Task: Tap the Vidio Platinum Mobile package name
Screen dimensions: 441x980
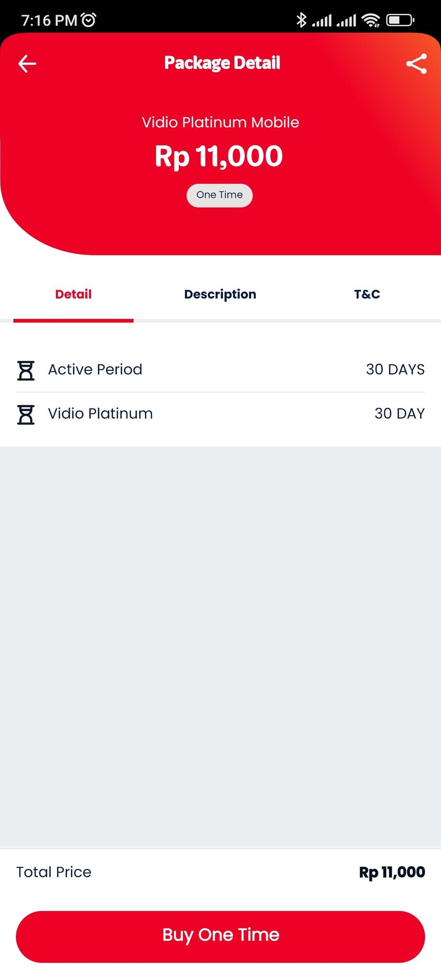Action: click(220, 122)
